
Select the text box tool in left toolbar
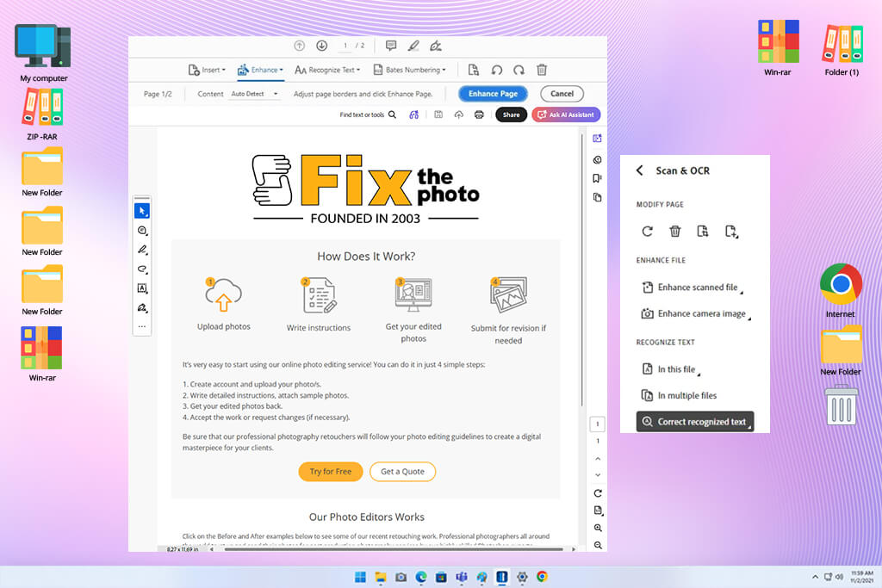142,288
